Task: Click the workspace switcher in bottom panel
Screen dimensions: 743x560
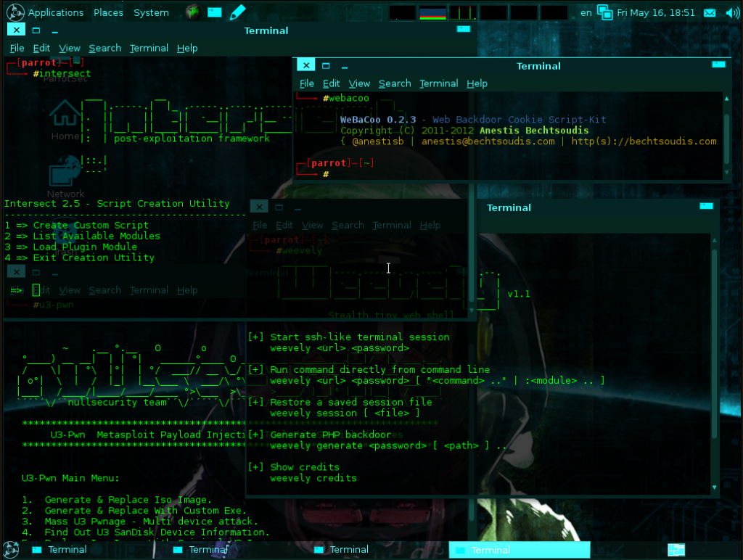Action: 676,550
